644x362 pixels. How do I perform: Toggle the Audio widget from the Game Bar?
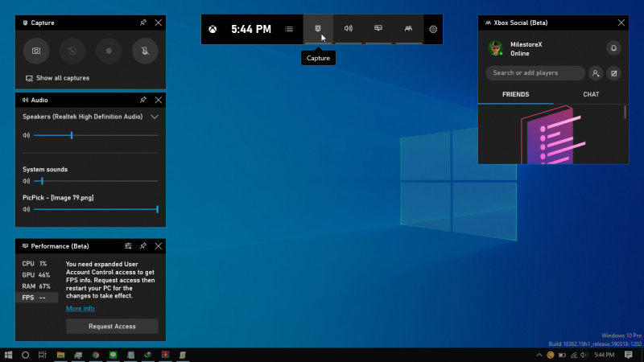click(349, 29)
